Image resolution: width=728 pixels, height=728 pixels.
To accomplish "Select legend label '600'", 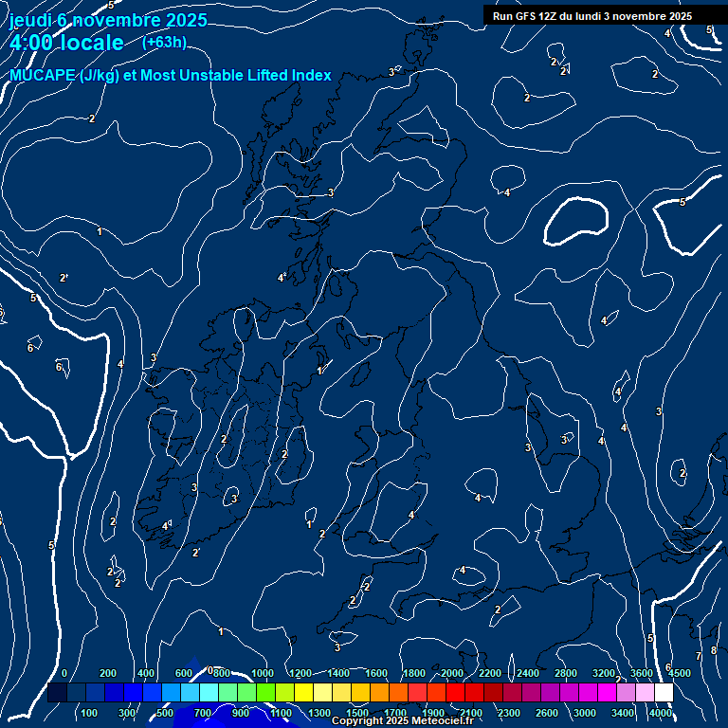I will coord(183,673).
